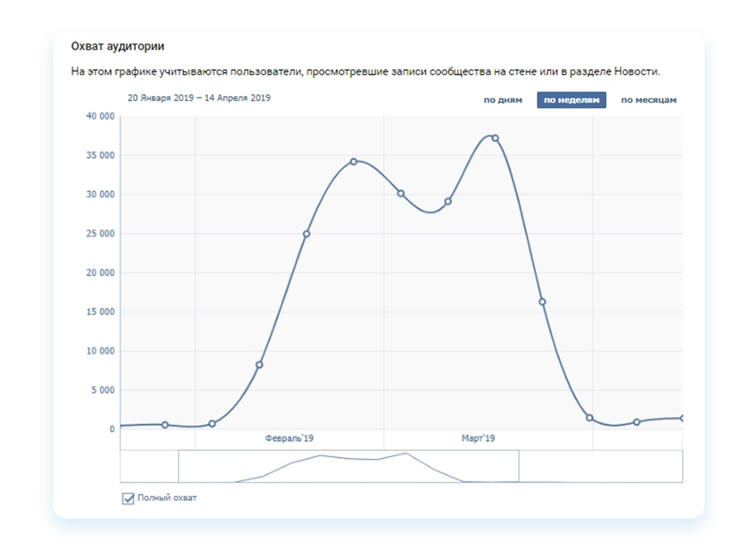The height and width of the screenshot is (549, 756).
Task: Click overview area right of the selected range
Action: (601, 466)
